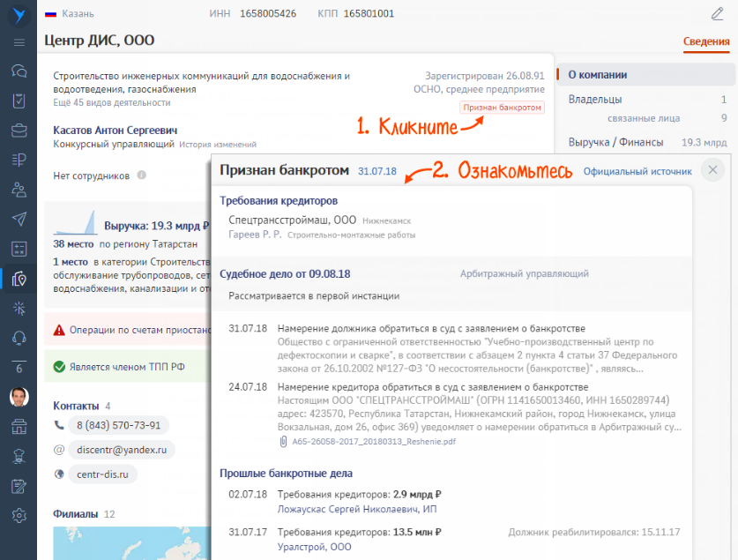Open the A65-26058-2017_20180313_Reshenie.pdf attachment

(x=374, y=442)
